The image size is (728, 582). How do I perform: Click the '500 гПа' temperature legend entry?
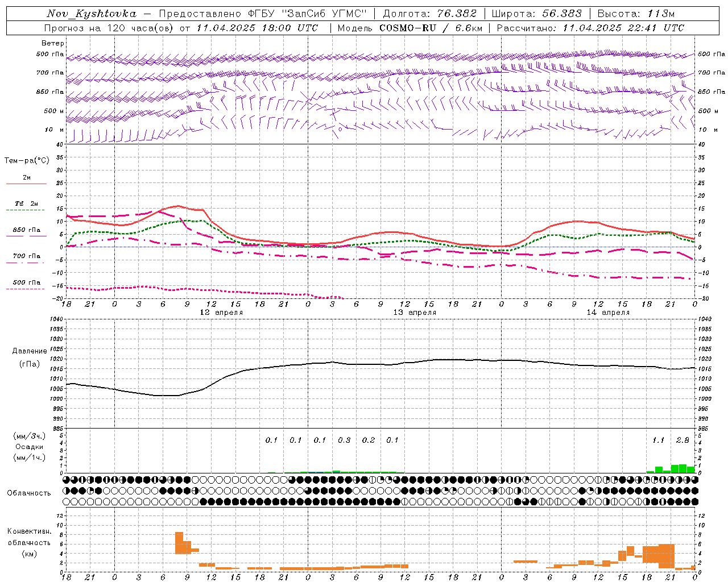coord(27,282)
